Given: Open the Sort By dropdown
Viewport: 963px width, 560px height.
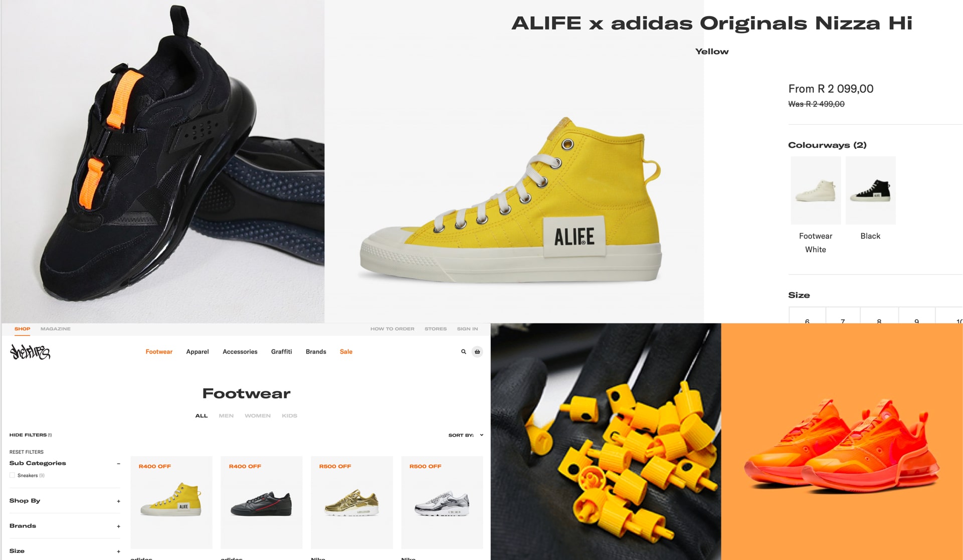Looking at the screenshot, I should coord(466,435).
